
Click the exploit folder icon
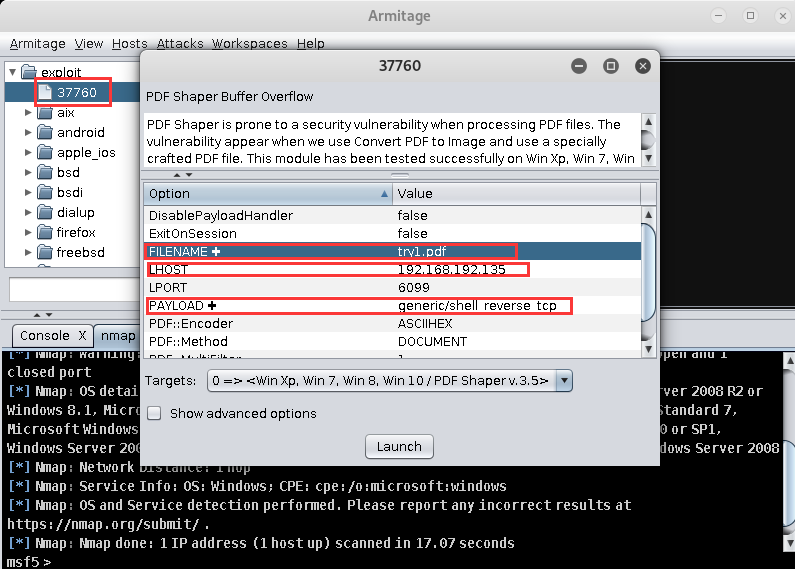[29, 72]
